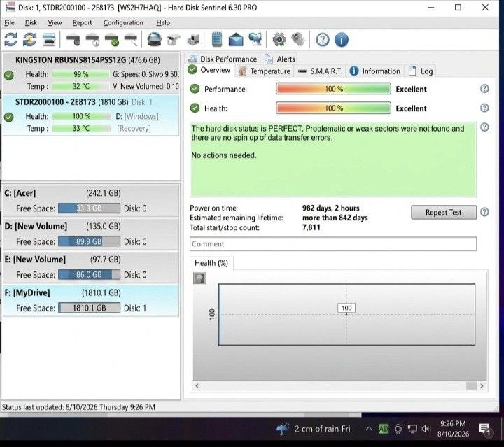Click the grayed-out gear-with-tag toolbar icon

tap(298, 40)
